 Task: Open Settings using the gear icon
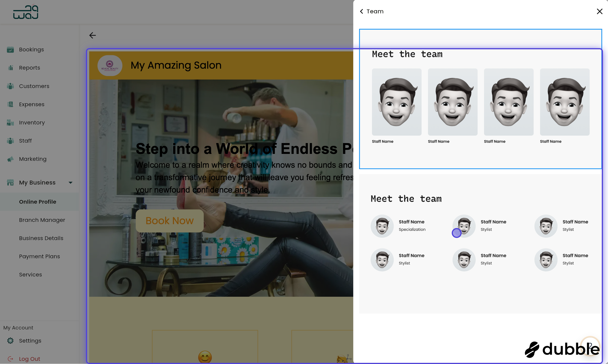(10, 341)
